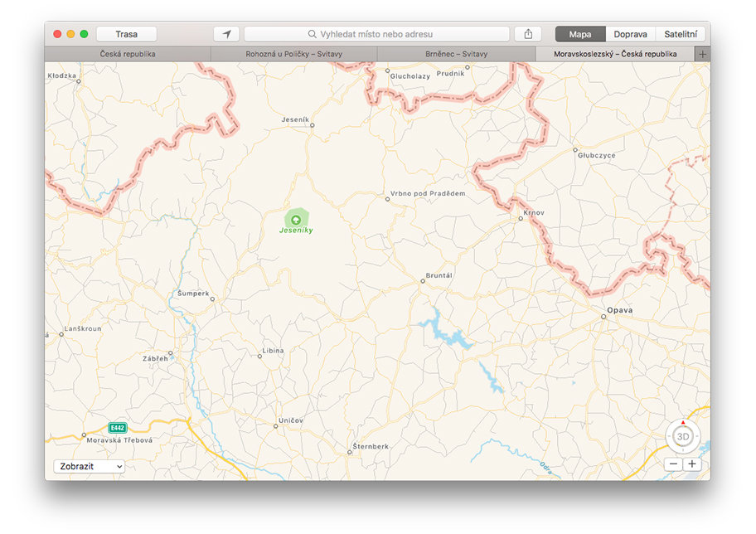The image size is (756, 534).
Task: Click the Jeseníky park marker icon
Action: pyautogui.click(x=296, y=220)
